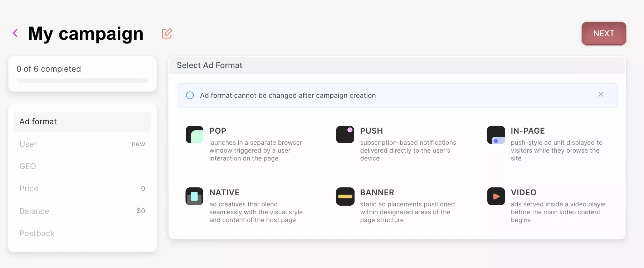Click the 'new' value beside User
Screen dimensions: 644x268
pyautogui.click(x=138, y=144)
